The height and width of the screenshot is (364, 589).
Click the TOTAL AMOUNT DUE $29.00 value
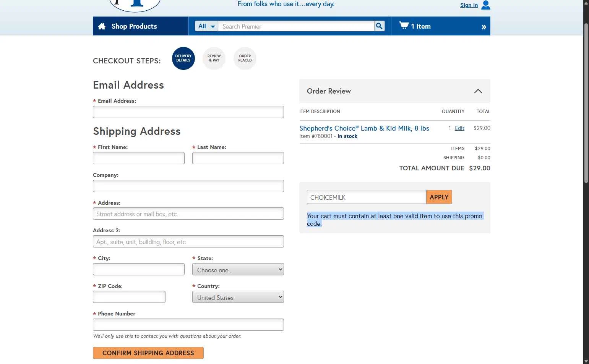(x=480, y=168)
